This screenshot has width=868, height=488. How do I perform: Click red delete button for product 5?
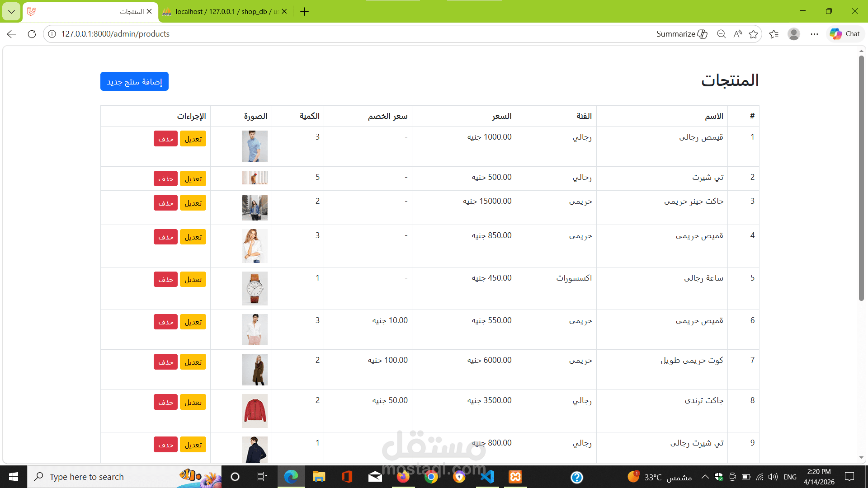tap(165, 279)
